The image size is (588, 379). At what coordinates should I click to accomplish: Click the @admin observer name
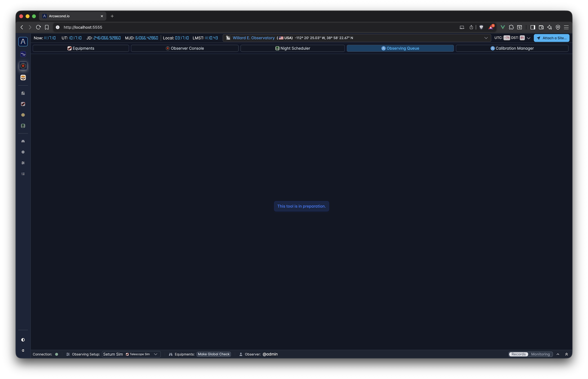coord(270,354)
